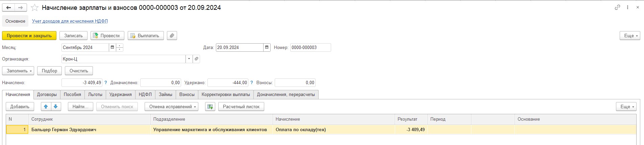Switch to the НДФЛ tab
644x145 pixels.
145,95
